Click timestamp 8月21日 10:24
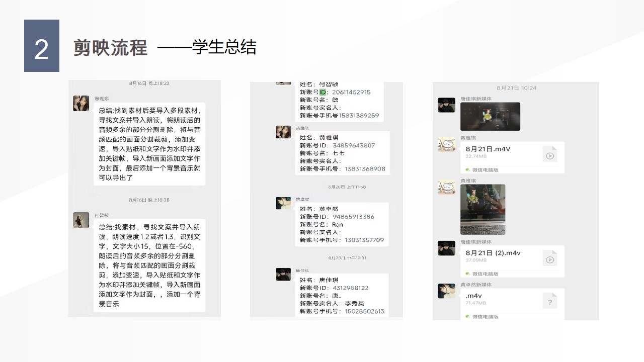Image resolution: width=644 pixels, height=362 pixels. click(x=516, y=88)
